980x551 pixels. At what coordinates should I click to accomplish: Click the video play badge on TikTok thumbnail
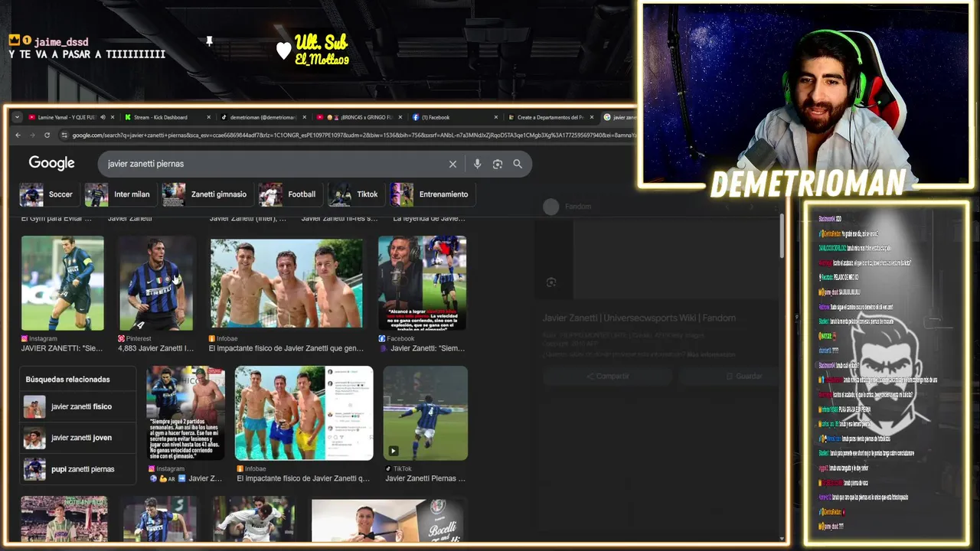(394, 451)
